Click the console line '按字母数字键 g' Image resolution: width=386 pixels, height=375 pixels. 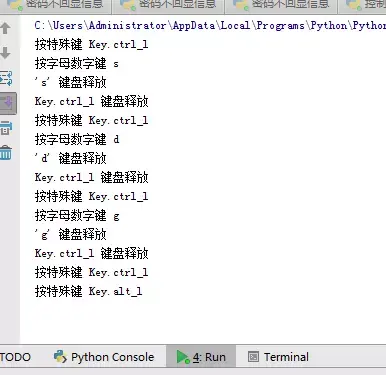coord(77,216)
